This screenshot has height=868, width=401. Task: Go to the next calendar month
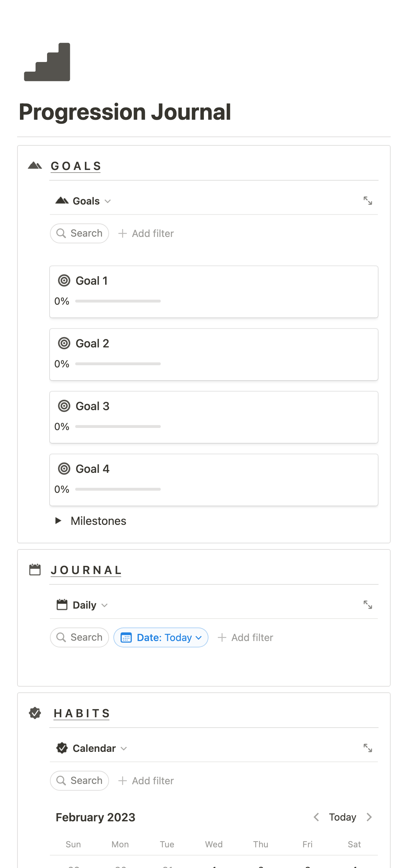[369, 817]
